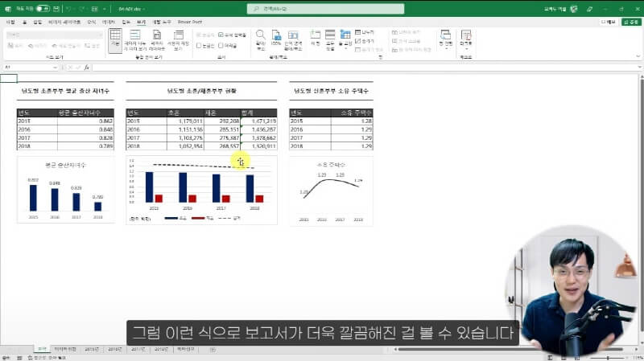Select the Normal view icon
The width and height of the screenshot is (644, 361).
tap(115, 40)
